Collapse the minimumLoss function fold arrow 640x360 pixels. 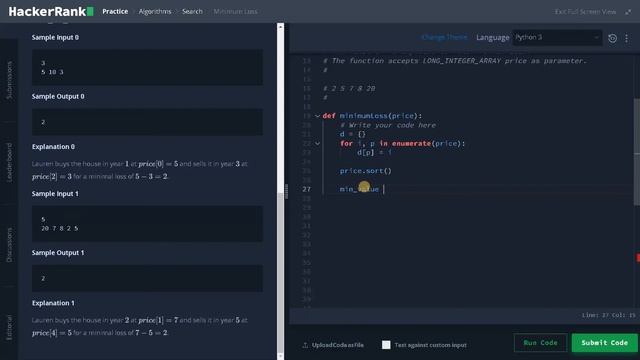[317, 116]
